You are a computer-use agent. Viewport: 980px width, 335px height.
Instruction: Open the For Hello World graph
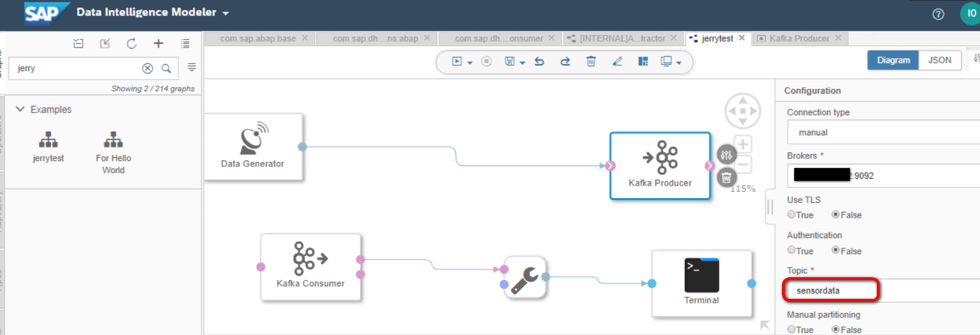[113, 153]
